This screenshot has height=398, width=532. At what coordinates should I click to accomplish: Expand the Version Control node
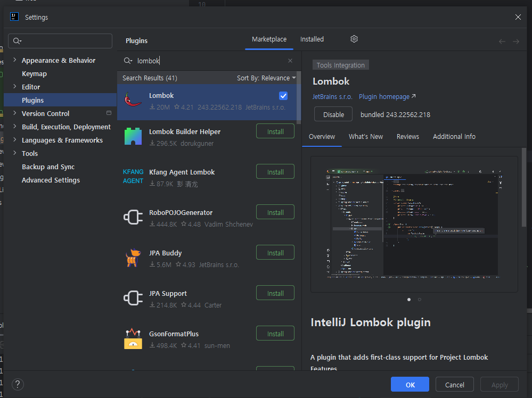(14, 113)
